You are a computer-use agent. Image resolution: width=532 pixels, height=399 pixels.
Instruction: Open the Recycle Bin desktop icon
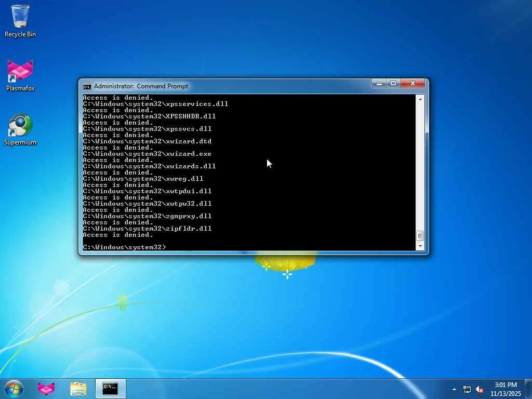(20, 21)
